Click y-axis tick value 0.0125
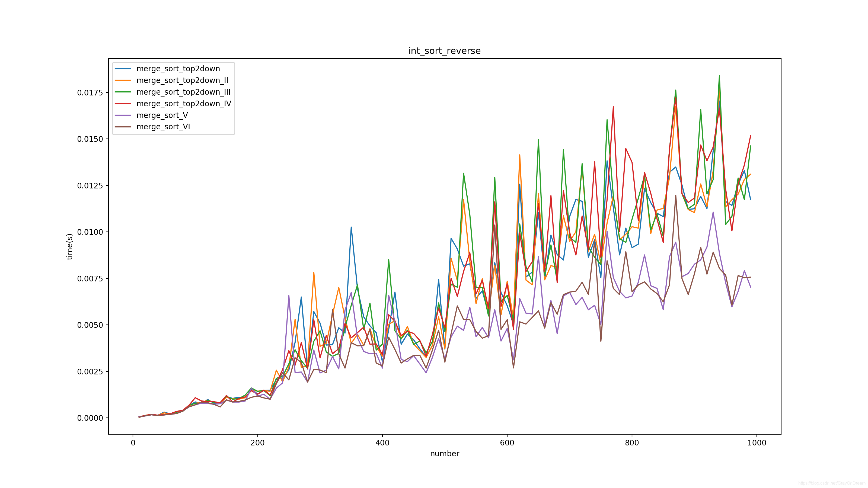The height and width of the screenshot is (488, 868). pyautogui.click(x=90, y=185)
